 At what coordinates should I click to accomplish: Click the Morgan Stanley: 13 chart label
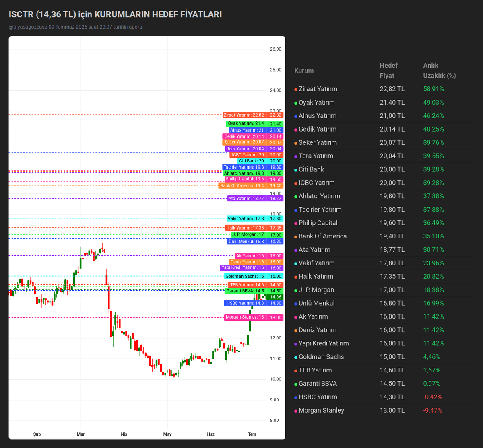point(245,317)
